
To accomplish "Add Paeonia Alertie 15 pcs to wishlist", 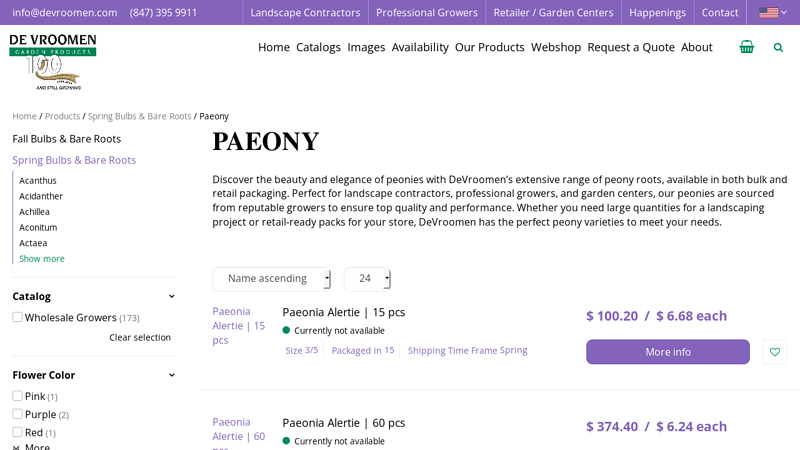I will coord(774,352).
